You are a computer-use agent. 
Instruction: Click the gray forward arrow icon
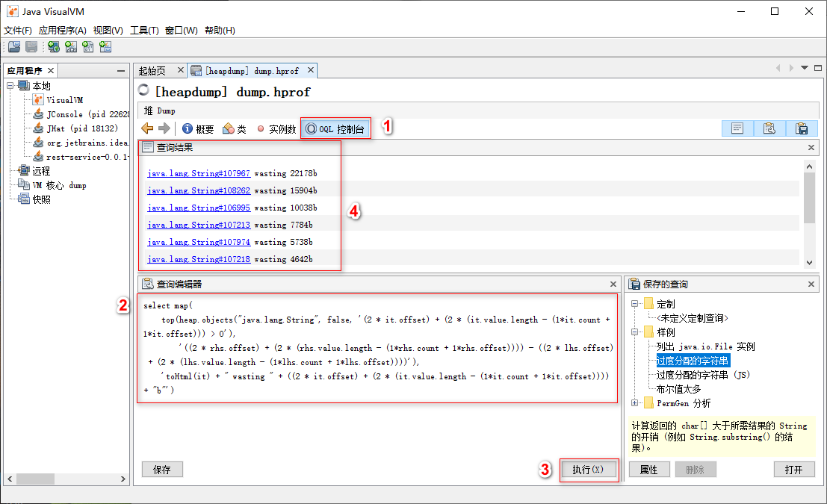[164, 128]
